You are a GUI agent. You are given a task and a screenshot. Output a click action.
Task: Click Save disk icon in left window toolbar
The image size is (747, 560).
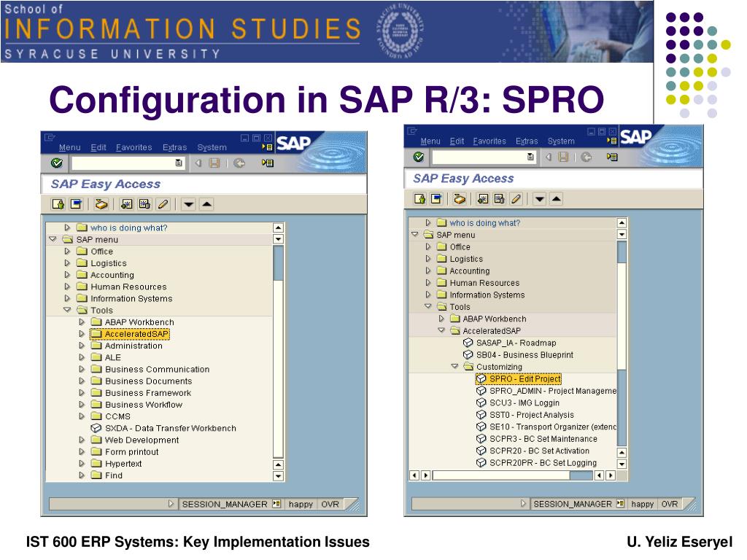(214, 163)
